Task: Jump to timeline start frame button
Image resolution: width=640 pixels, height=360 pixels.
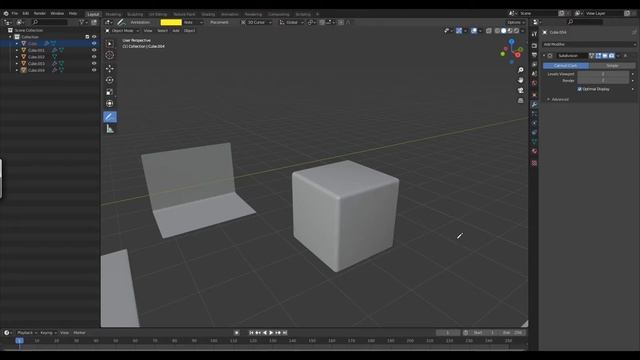Action: click(x=251, y=333)
